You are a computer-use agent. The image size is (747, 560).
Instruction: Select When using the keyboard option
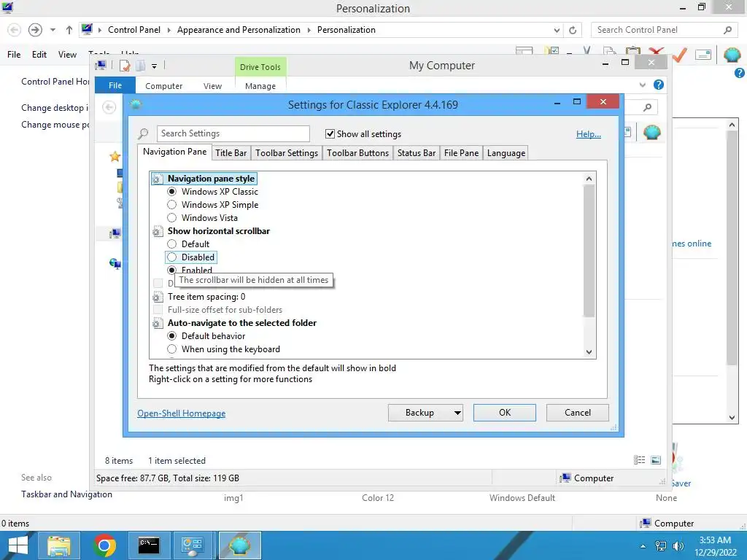coord(172,349)
